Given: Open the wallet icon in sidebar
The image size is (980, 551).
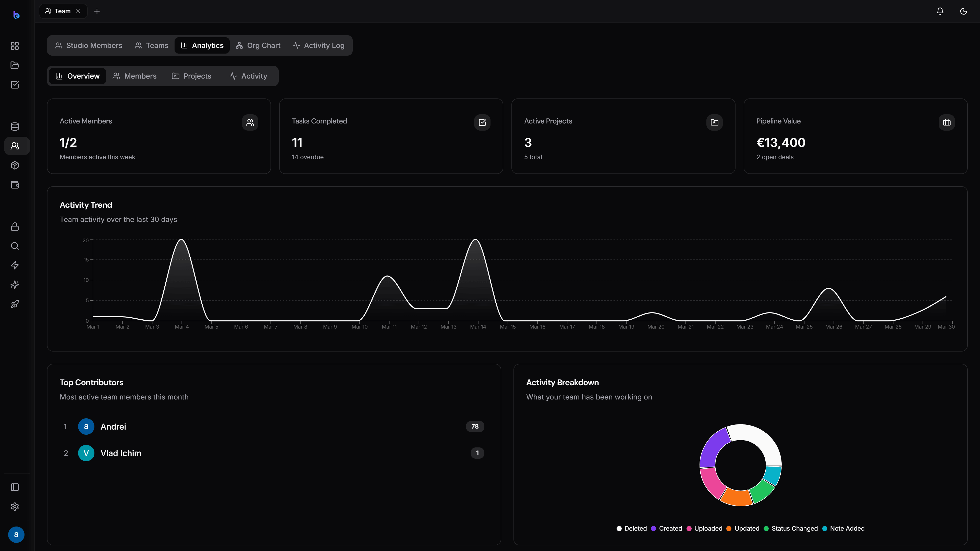Looking at the screenshot, I should coord(15,185).
